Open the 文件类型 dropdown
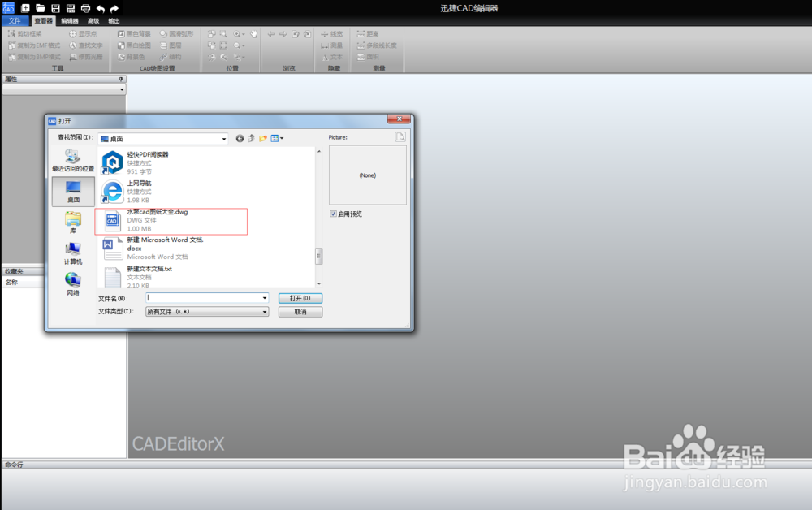This screenshot has height=510, width=812. pos(206,312)
